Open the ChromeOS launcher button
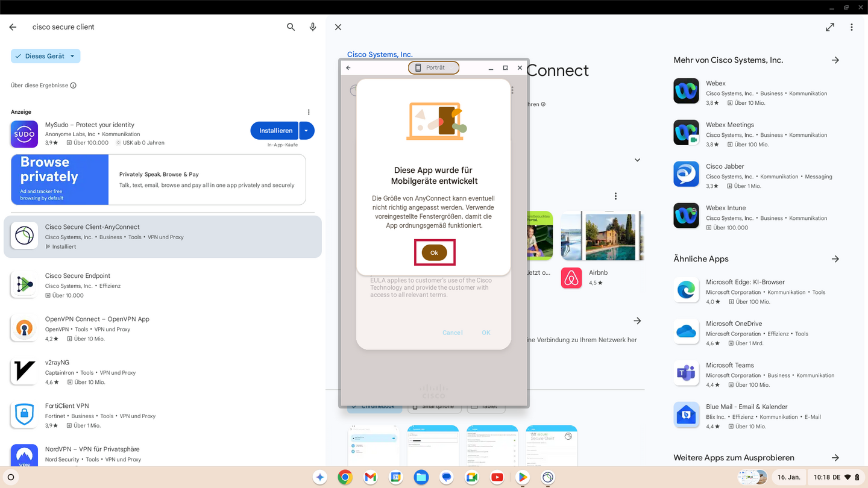868x488 pixels. [10, 477]
